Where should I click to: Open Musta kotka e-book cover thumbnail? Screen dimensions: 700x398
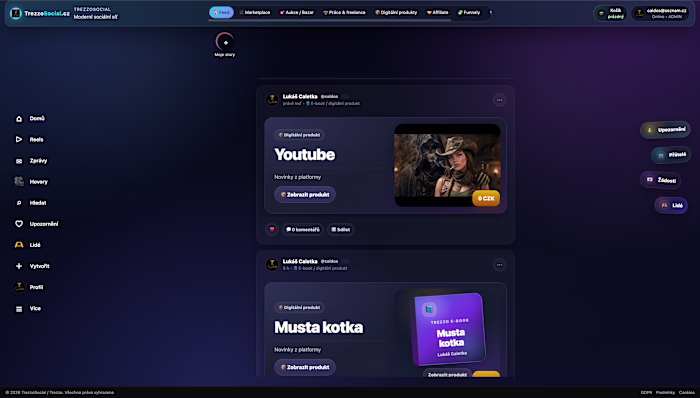coord(450,328)
